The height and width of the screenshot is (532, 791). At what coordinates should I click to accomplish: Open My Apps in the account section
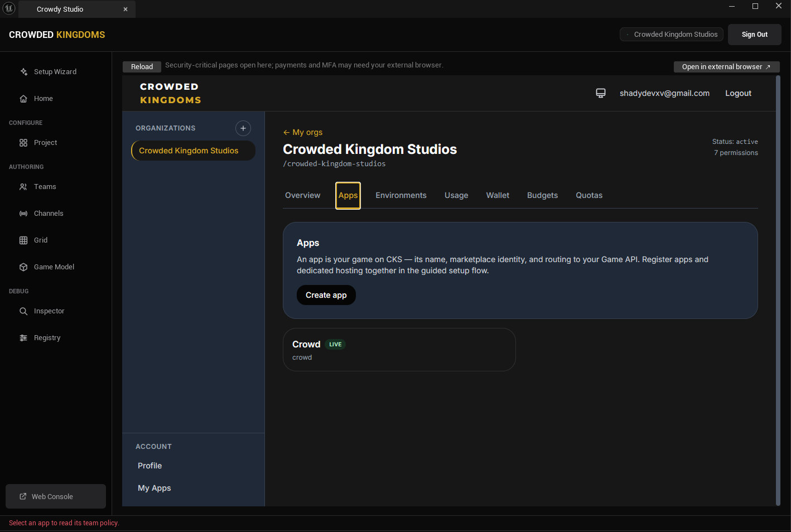(155, 488)
